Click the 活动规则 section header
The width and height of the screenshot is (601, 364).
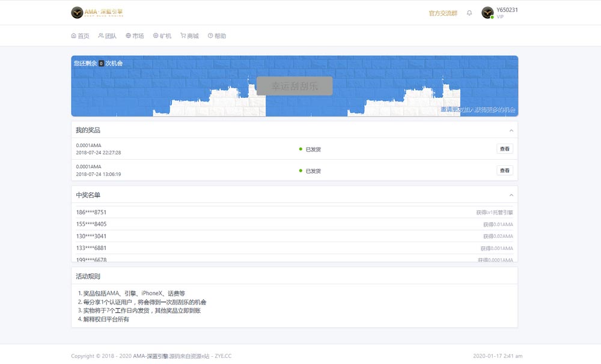(x=88, y=276)
